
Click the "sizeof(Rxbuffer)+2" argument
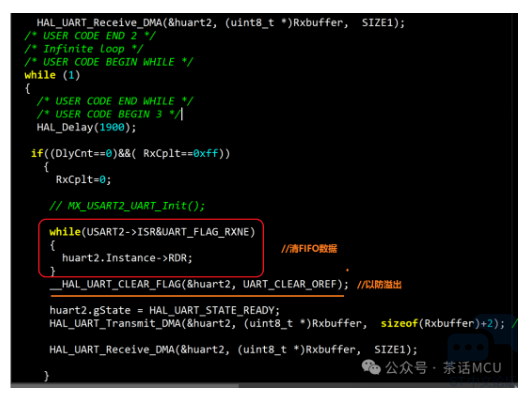click(437, 324)
